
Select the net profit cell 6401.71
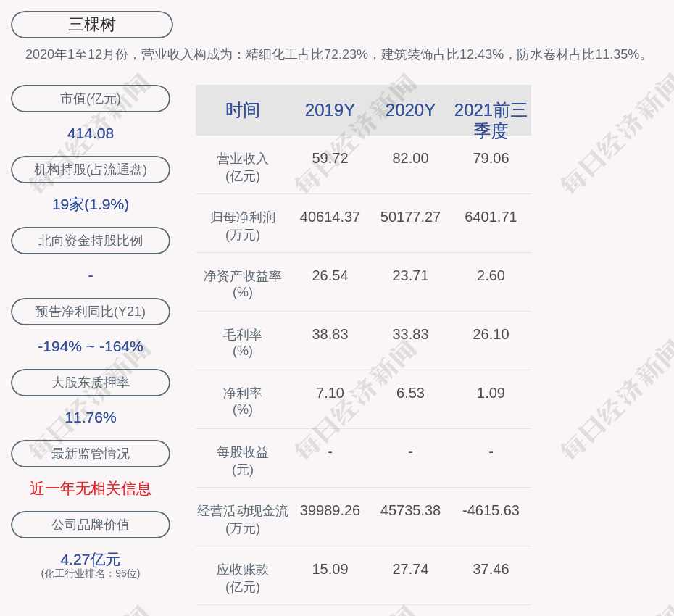491,217
